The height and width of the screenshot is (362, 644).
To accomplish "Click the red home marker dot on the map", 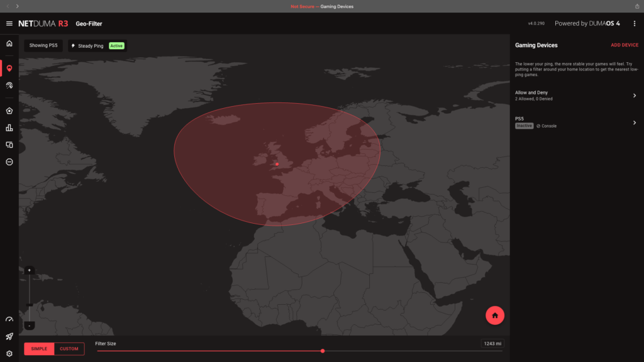I will pos(277,164).
